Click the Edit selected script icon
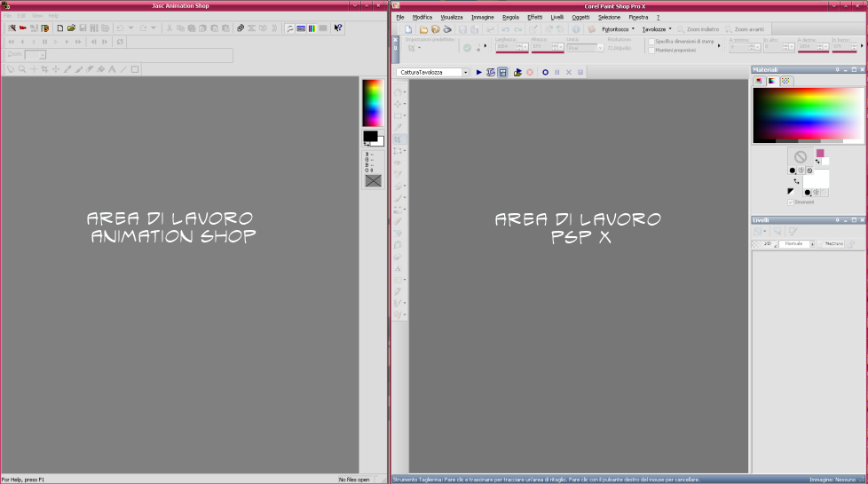Screen dimensions: 868x484 click(x=491, y=73)
